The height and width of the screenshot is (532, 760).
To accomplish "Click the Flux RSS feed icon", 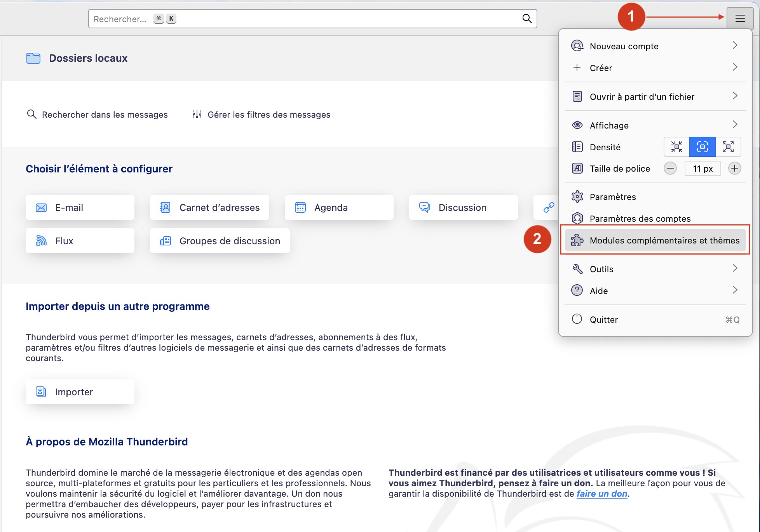I will 41,241.
